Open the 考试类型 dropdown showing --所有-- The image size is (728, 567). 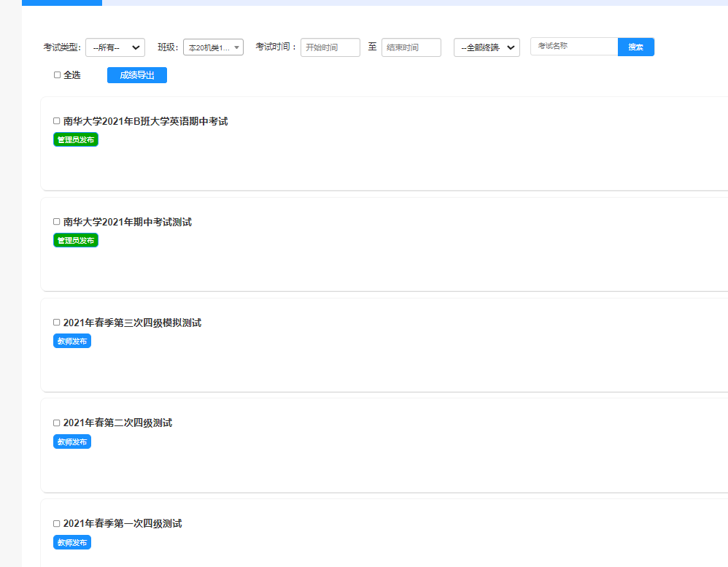pos(115,47)
